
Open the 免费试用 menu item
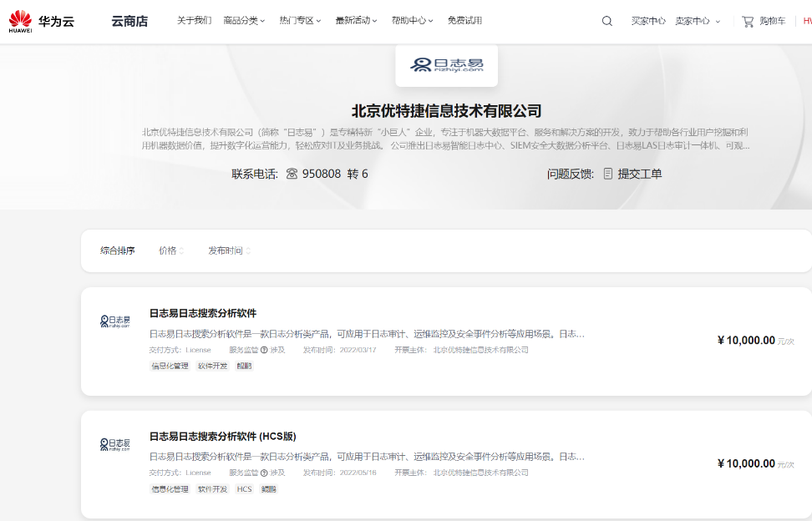[x=464, y=21]
